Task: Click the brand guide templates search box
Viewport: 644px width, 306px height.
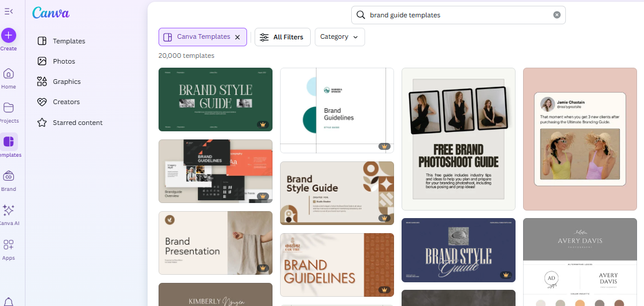Action: click(x=457, y=15)
